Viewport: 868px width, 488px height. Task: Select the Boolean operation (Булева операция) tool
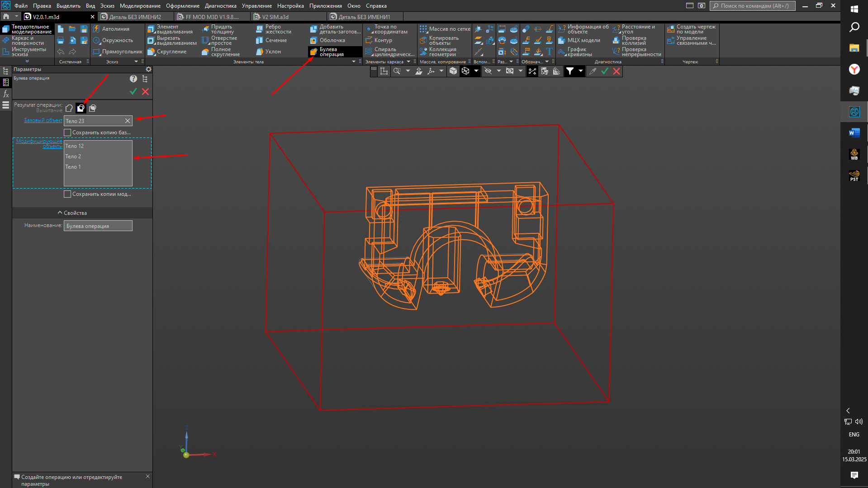coord(335,52)
